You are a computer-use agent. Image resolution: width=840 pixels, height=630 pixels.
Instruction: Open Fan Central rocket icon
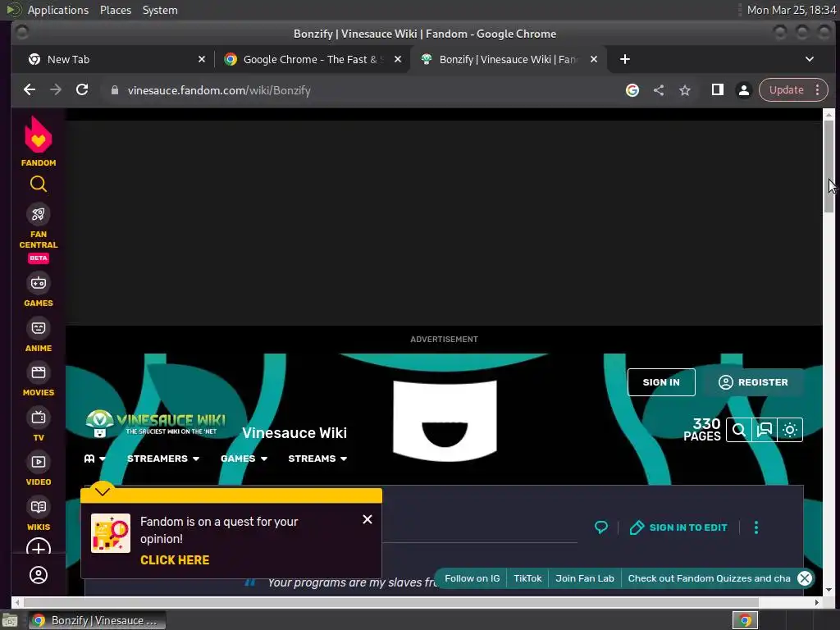point(38,214)
